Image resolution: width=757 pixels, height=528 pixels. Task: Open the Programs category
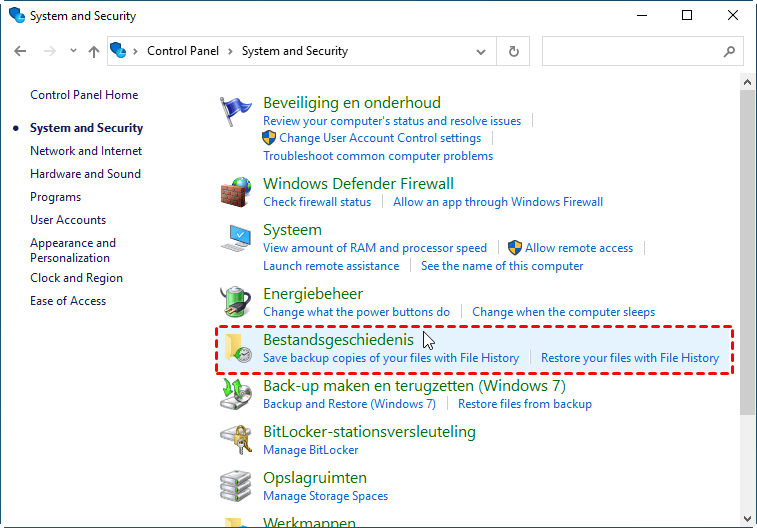coord(56,197)
